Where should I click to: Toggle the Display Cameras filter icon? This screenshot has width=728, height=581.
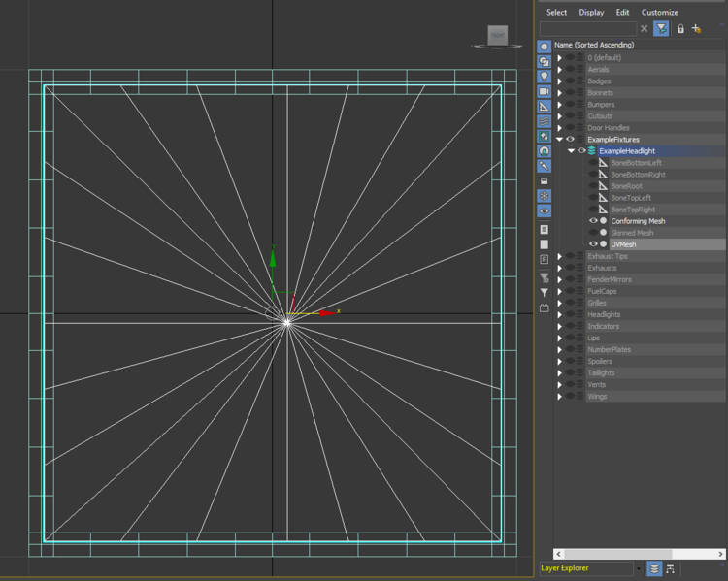[545, 91]
